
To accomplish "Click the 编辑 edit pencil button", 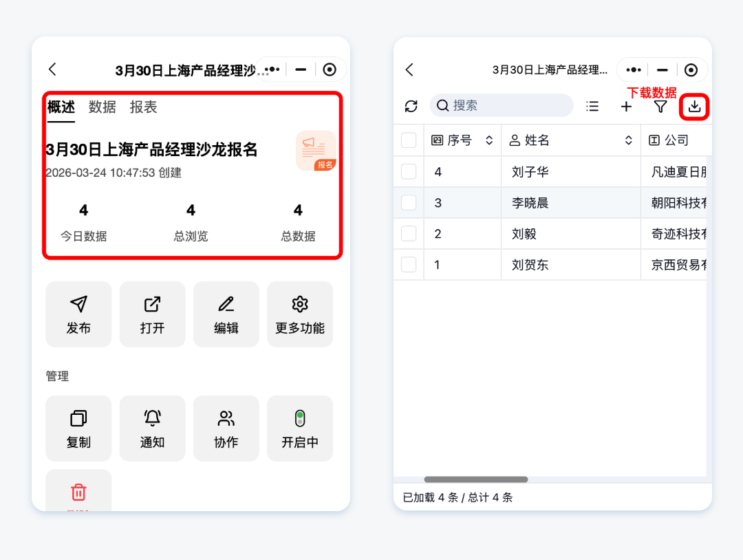I will [x=226, y=314].
